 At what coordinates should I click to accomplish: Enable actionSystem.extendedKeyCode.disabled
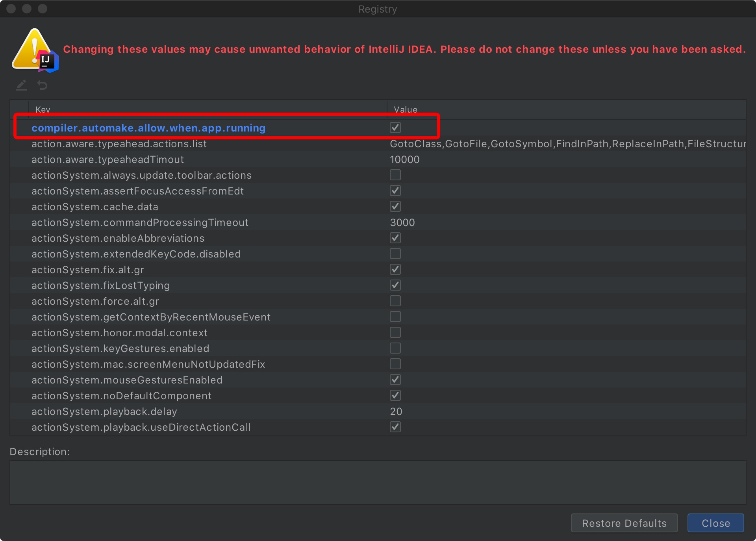pyautogui.click(x=395, y=254)
